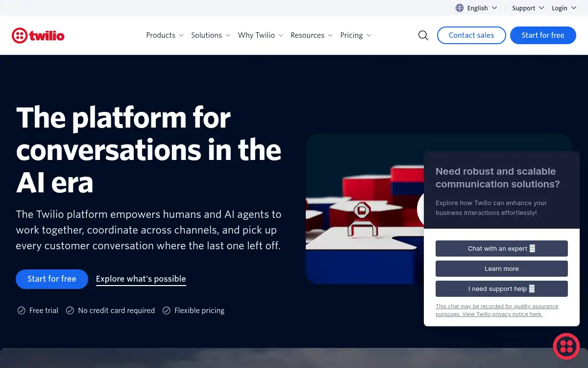Click the Twilio logo in header

[x=38, y=35]
